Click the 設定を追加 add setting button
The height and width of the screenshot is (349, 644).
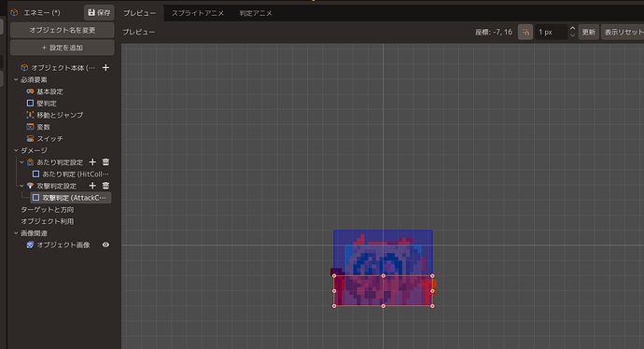click(63, 48)
